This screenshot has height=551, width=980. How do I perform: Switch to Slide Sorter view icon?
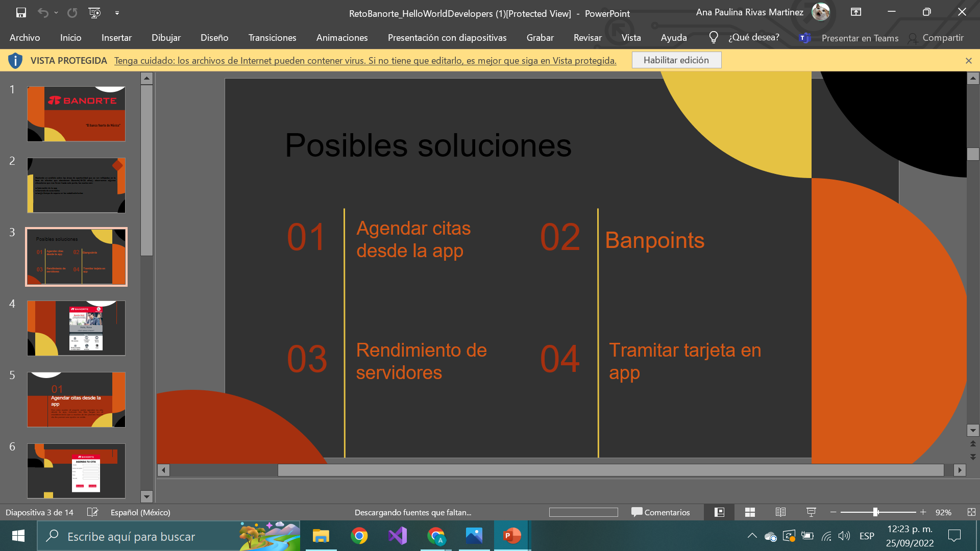(x=750, y=512)
